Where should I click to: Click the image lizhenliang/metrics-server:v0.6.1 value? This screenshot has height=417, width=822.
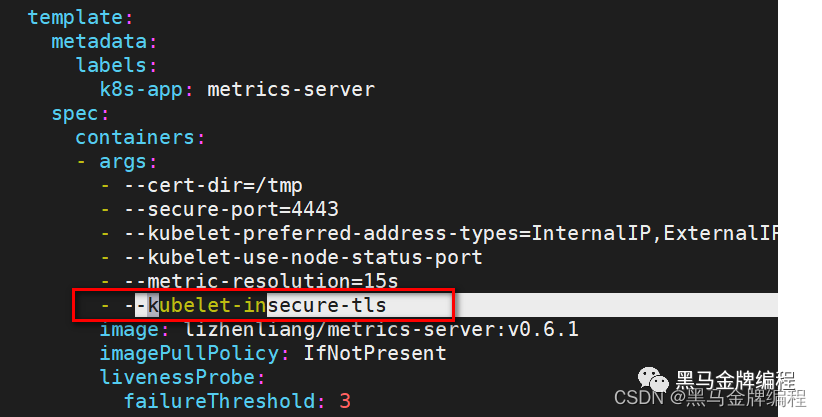382,329
